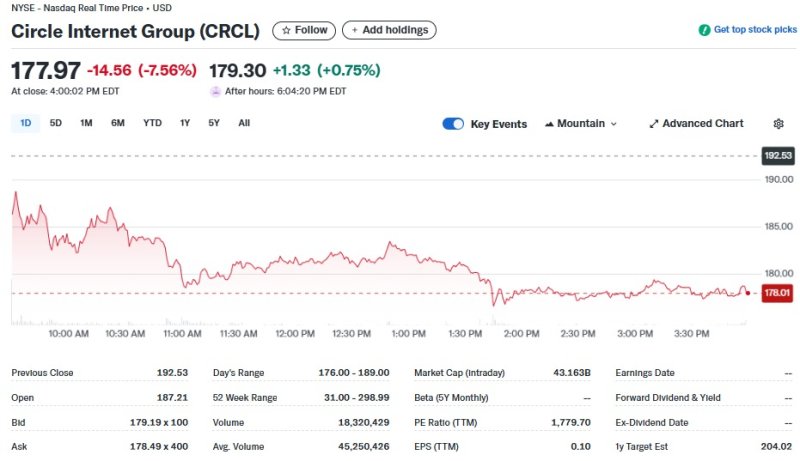
Task: Select the 1D time range tab
Action: (x=26, y=123)
